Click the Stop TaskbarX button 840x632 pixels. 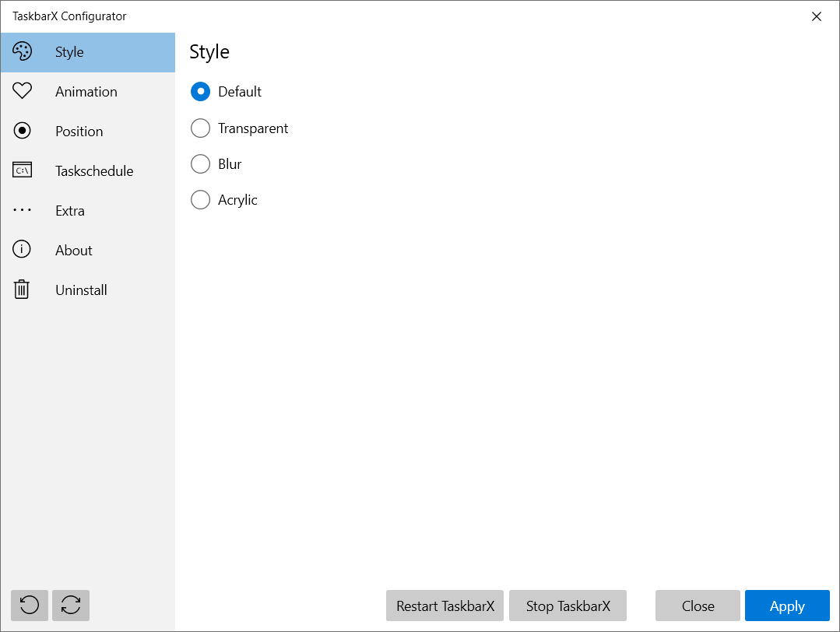click(568, 606)
